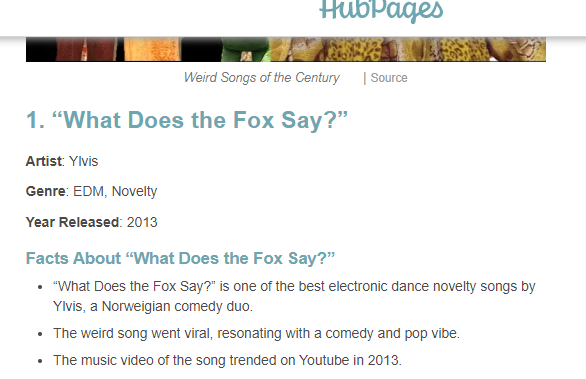Click the red-brown panel in the banner image
This screenshot has width=586, height=379.
pyautogui.click(x=86, y=49)
